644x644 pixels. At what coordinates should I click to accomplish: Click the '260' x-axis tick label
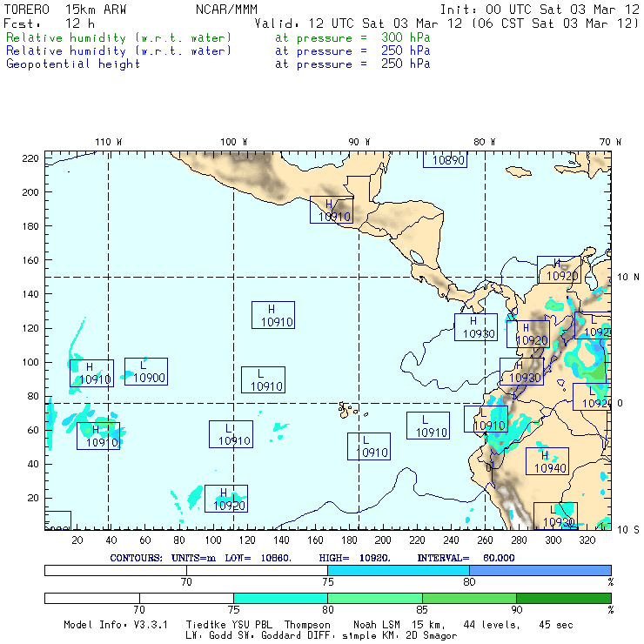tap(485, 540)
